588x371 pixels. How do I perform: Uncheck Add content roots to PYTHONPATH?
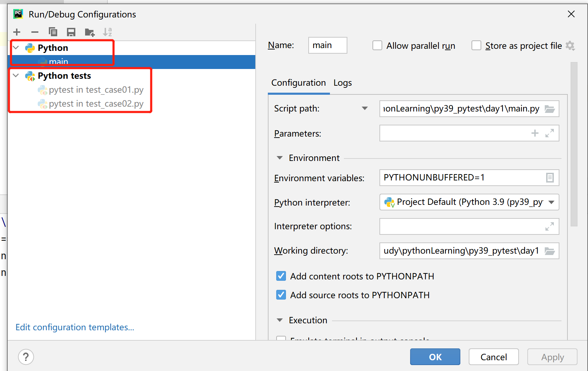coord(281,276)
